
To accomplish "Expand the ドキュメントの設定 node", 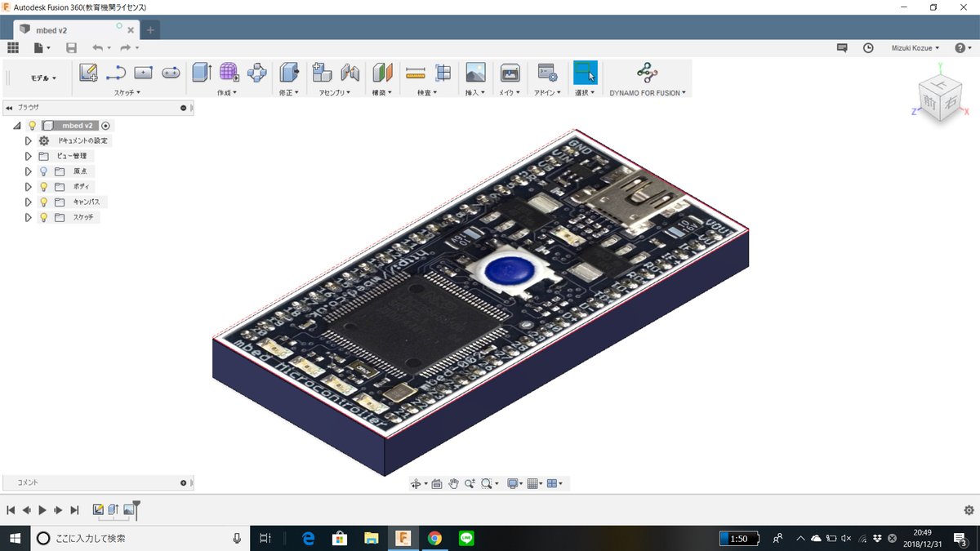I will pos(29,140).
